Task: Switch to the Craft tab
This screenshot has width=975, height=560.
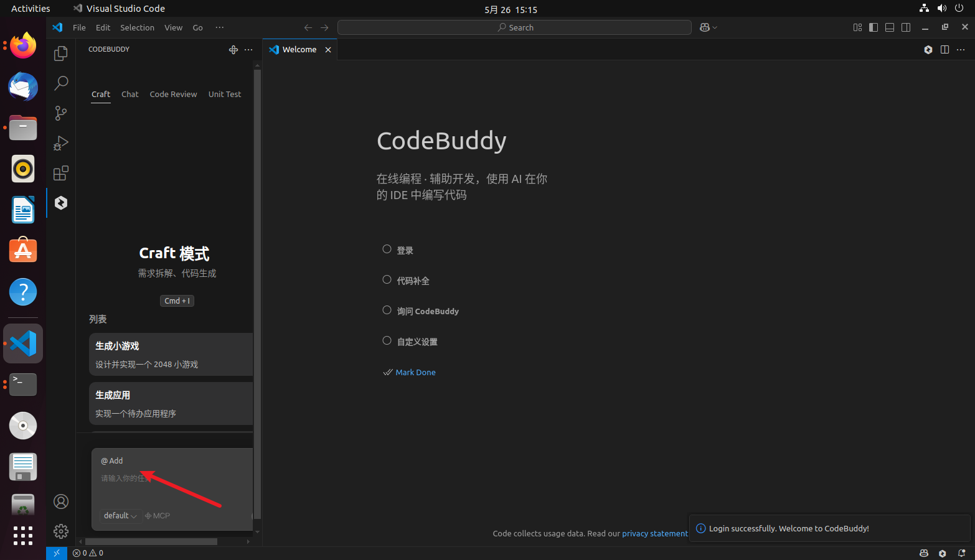Action: click(101, 95)
